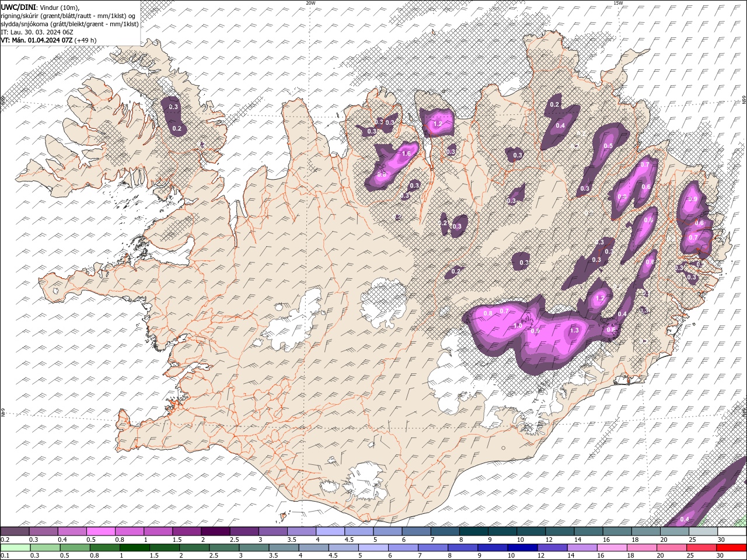Click the 1.0 snowfall value on the map
Screen dimensions: 747x560
517,325
